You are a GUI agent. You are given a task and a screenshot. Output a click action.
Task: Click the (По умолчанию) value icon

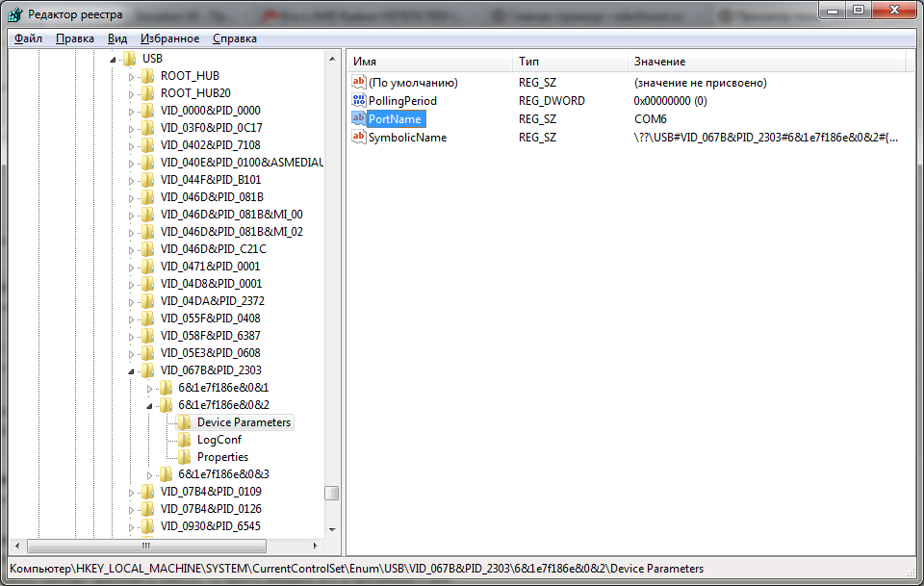coord(358,82)
